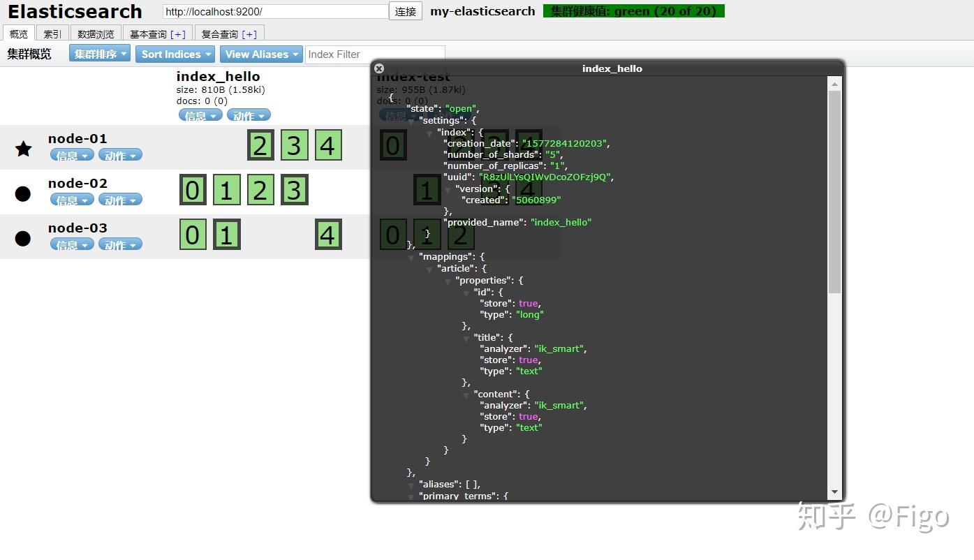Collapse the "version" node in the JSON
The height and width of the screenshot is (560, 974).
click(448, 189)
